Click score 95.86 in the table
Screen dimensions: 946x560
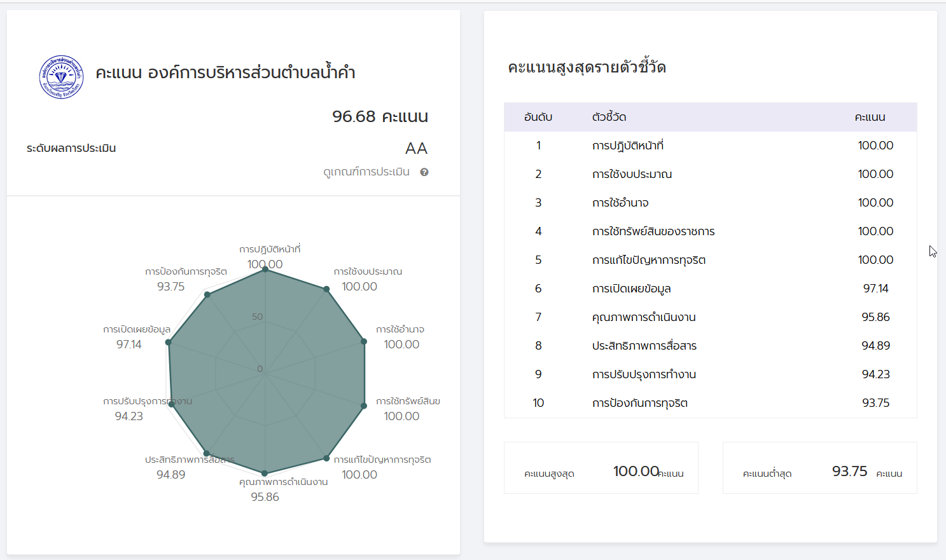pyautogui.click(x=875, y=317)
